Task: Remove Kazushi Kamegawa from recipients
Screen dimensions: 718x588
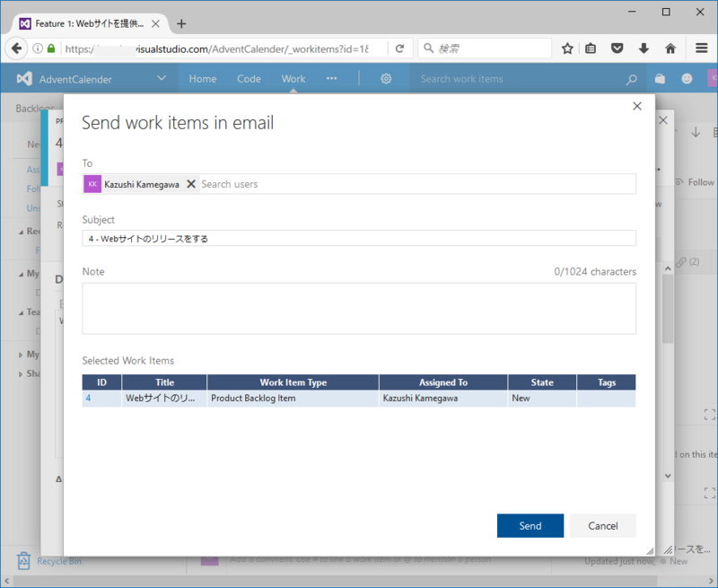Action: tap(191, 184)
